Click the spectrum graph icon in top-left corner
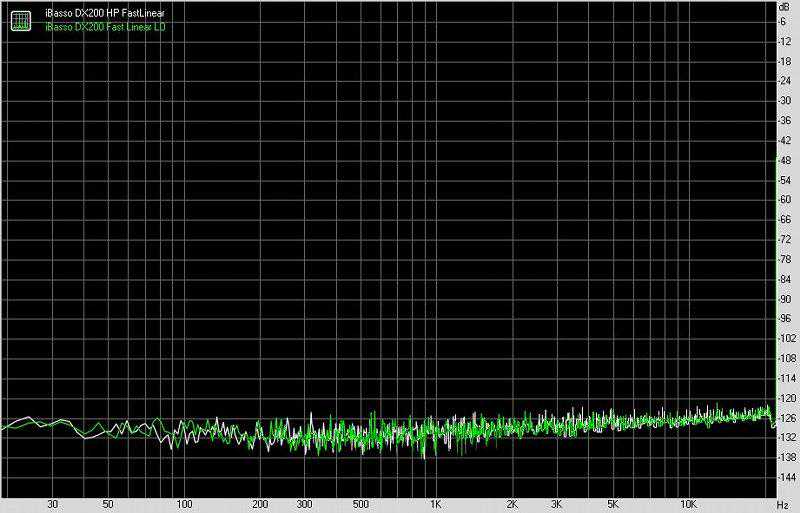 21,19
